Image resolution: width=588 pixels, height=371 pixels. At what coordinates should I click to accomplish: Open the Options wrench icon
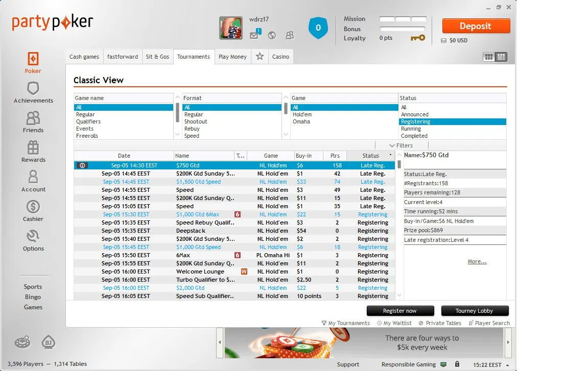click(33, 236)
